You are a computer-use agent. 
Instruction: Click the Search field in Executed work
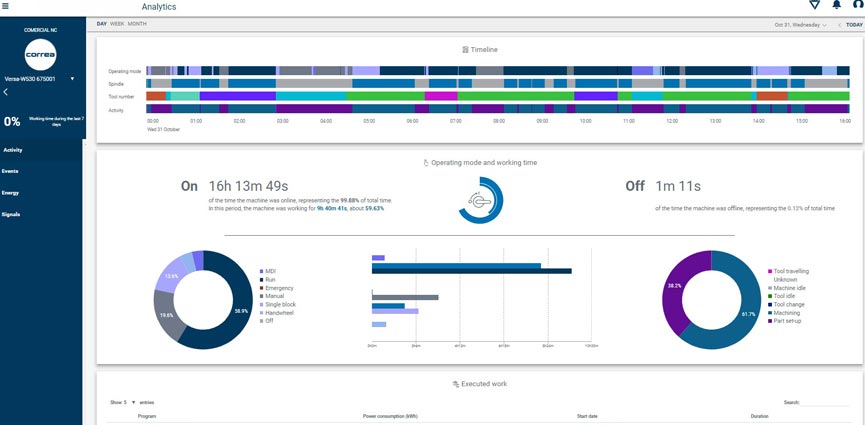(825, 402)
